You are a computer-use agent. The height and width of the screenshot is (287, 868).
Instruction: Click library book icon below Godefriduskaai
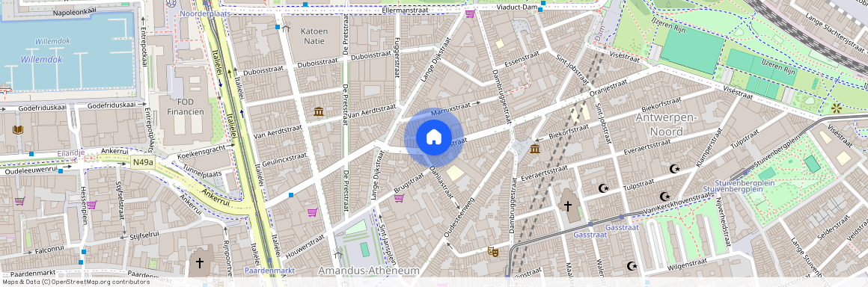pyautogui.click(x=18, y=130)
